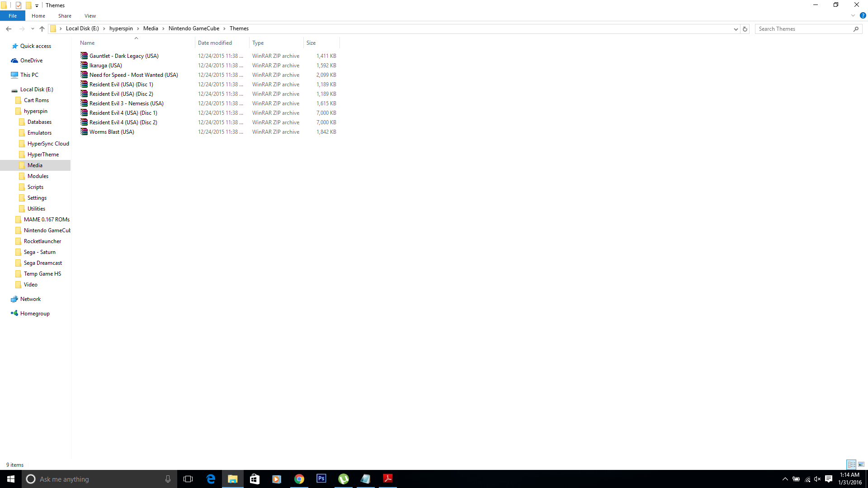Open the Help question mark icon

(x=863, y=15)
